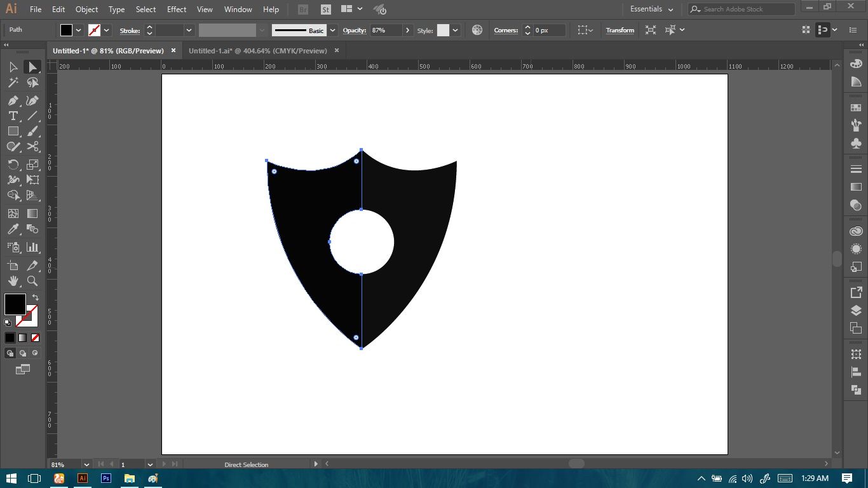The height and width of the screenshot is (488, 868).
Task: Switch to Untitled-1.ai CMYK tab
Action: tap(258, 51)
